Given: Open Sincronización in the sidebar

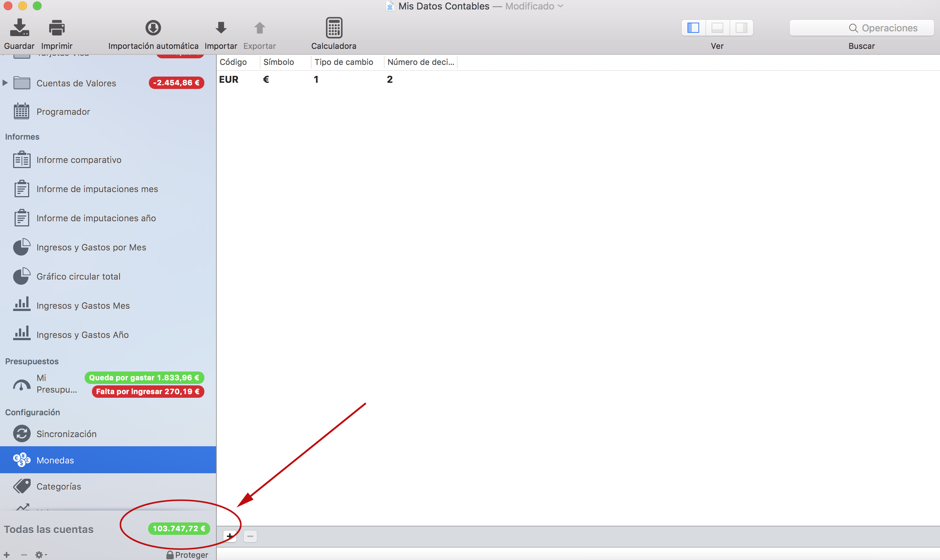Looking at the screenshot, I should pos(66,434).
